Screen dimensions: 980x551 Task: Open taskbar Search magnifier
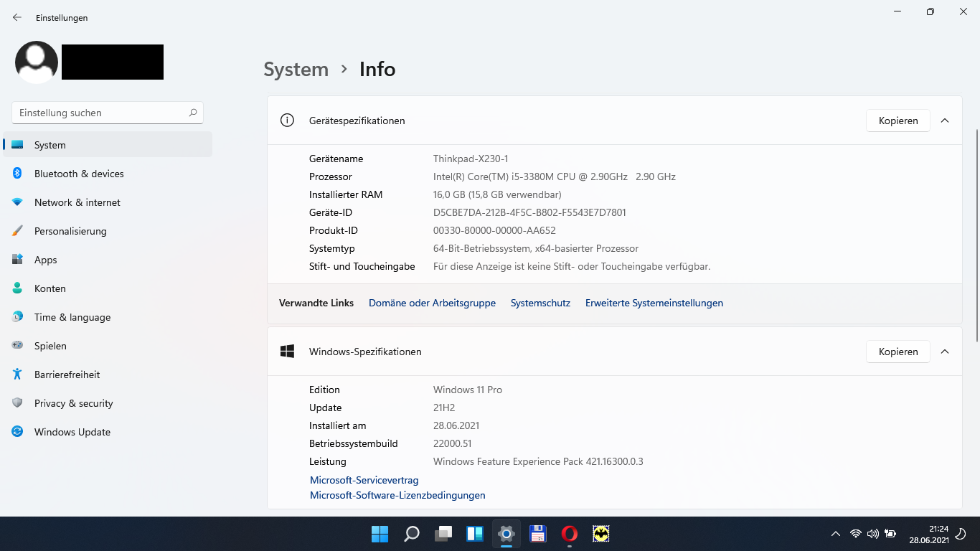click(412, 534)
